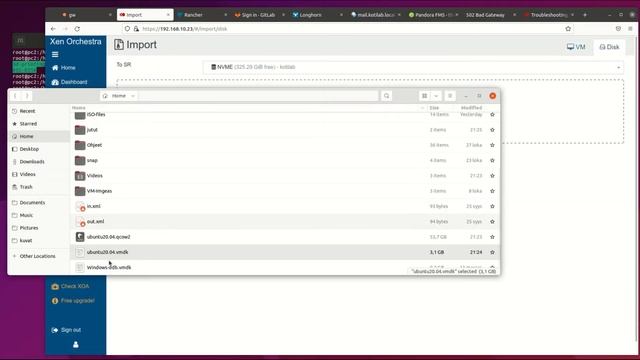Switch to the Troubleshooting browser tab
640x360 pixels.
coord(548,15)
